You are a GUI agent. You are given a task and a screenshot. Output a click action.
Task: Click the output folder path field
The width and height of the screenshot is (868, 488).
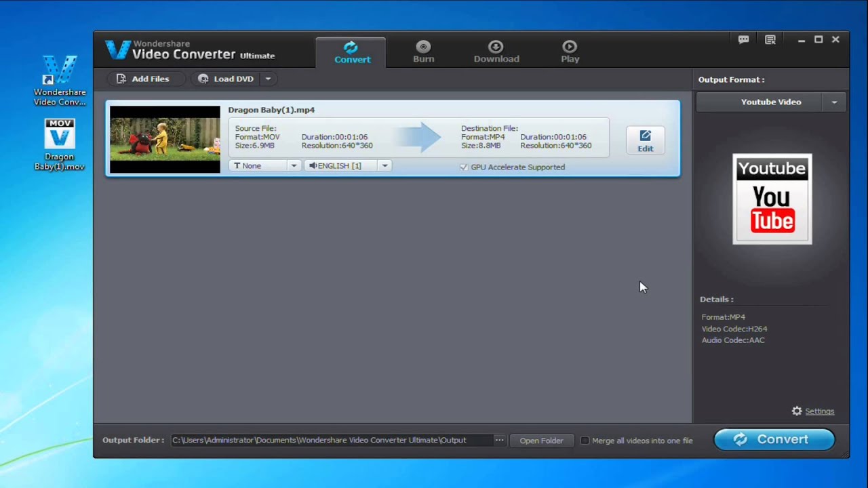click(x=332, y=441)
